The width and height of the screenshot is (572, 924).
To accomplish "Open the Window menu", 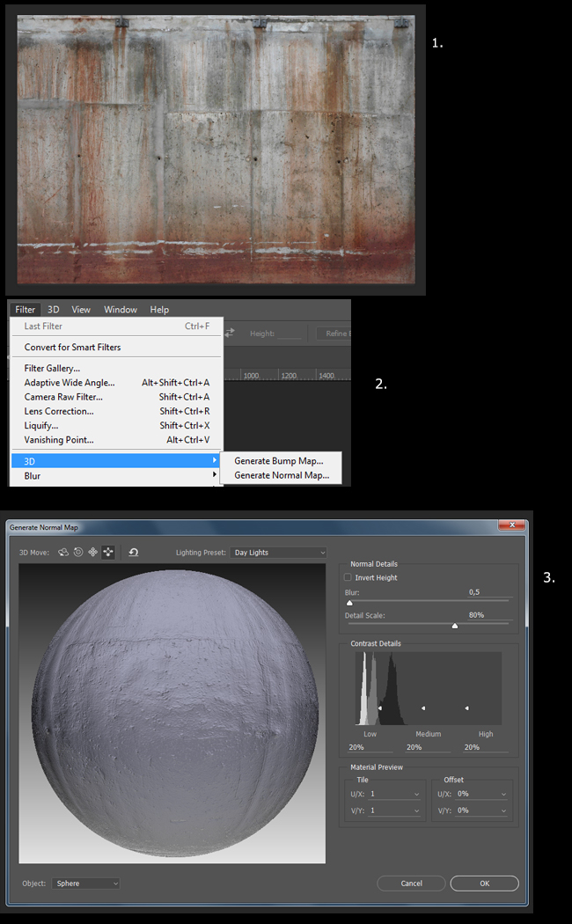I will coord(120,310).
